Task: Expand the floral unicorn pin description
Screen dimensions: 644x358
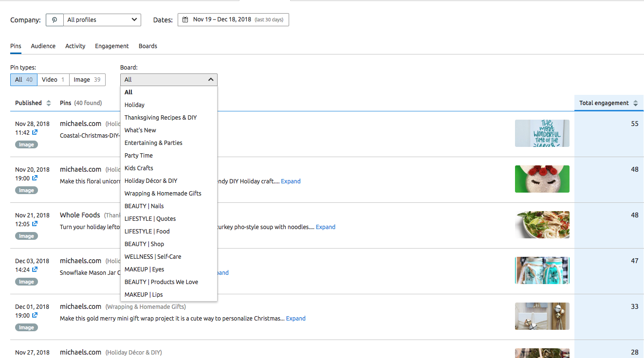Action: tap(291, 181)
